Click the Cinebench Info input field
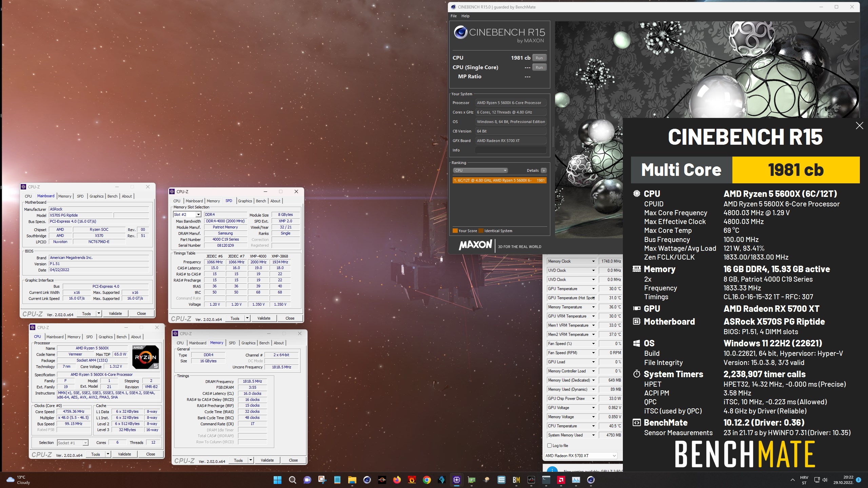The width and height of the screenshot is (868, 488). click(511, 150)
